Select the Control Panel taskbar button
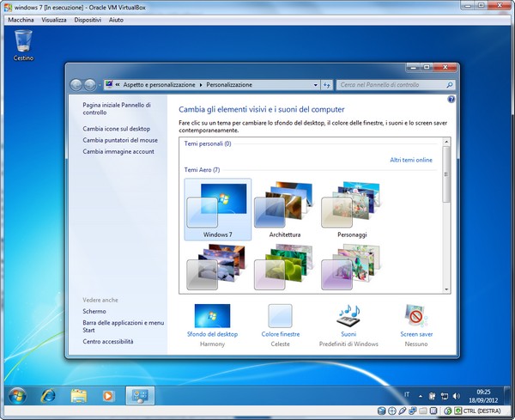The image size is (515, 420). (x=140, y=396)
